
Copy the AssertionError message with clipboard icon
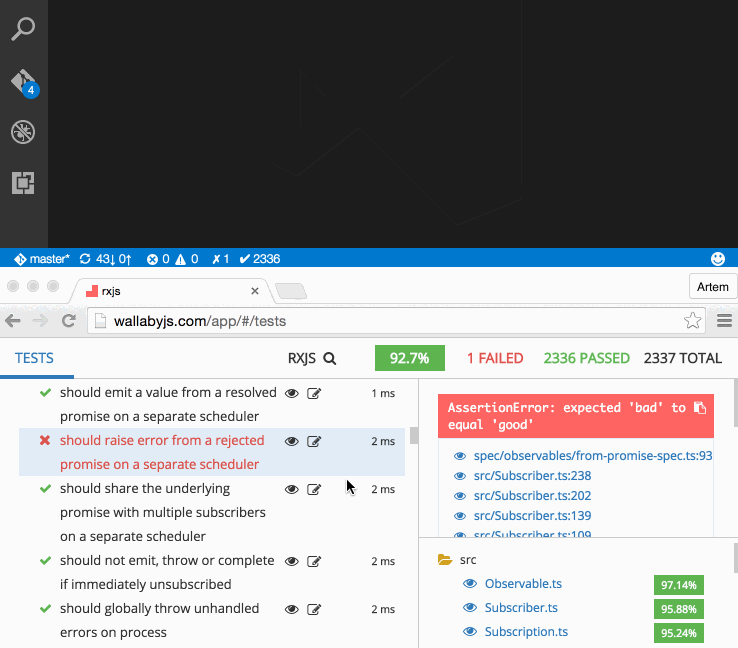700,408
